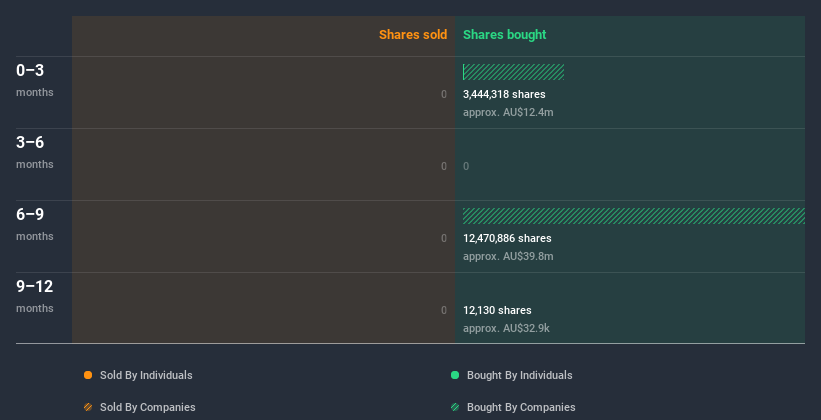This screenshot has height=420, width=821.
Task: Click the zero bought value in 3–6 months row
Action: click(x=466, y=167)
